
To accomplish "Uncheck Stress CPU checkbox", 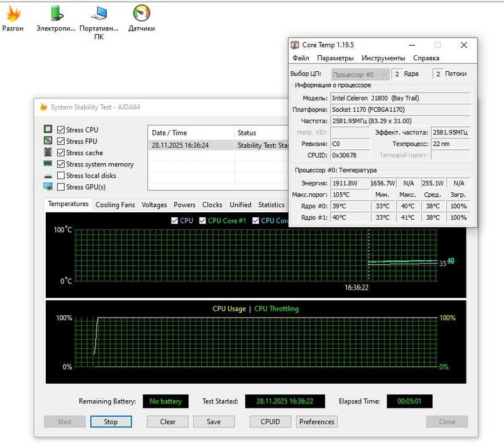I will click(61, 130).
